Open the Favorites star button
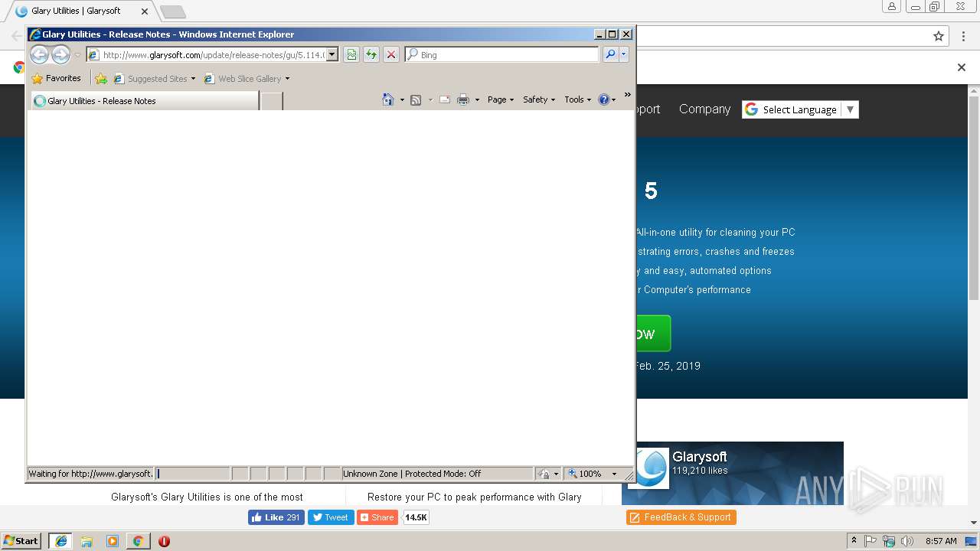This screenshot has height=551, width=980. click(56, 78)
